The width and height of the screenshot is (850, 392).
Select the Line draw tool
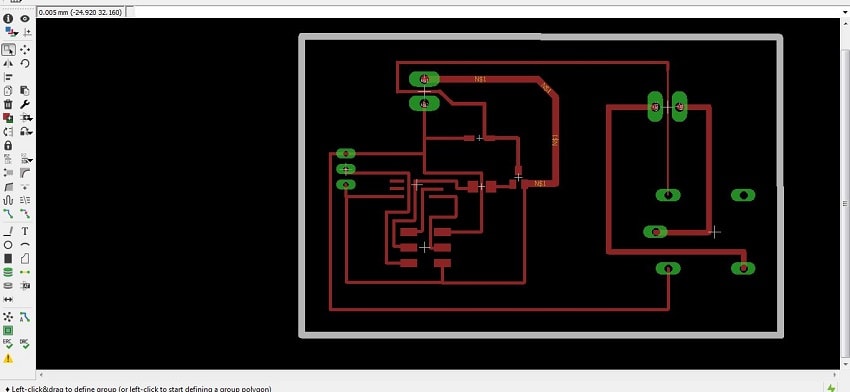8,232
